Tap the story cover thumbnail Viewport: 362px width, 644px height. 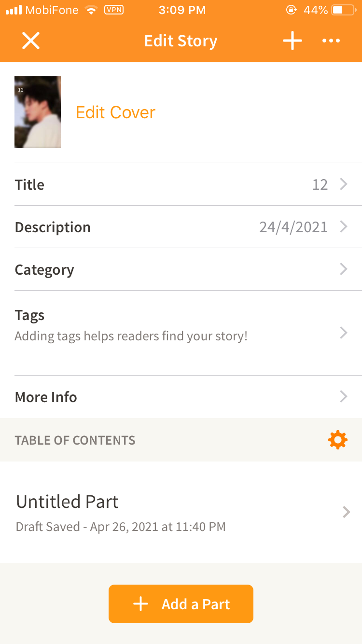(x=38, y=112)
